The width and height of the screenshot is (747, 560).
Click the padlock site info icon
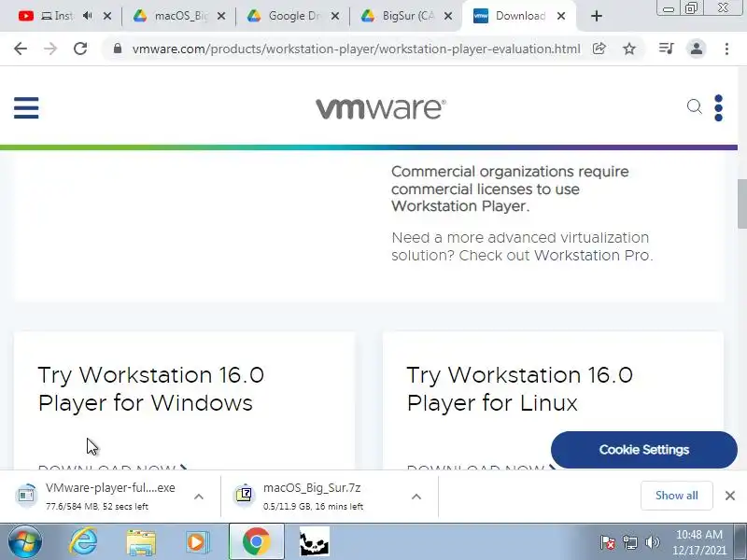click(x=118, y=49)
